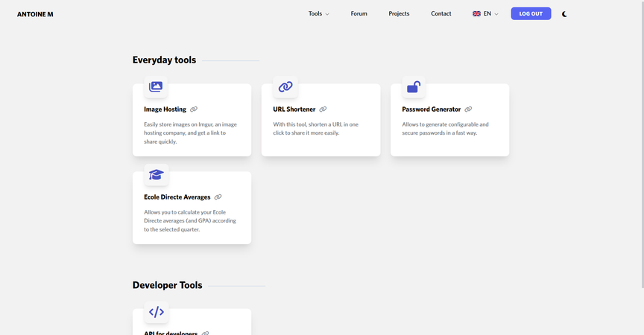Click link icon beside URL Shortener title
The height and width of the screenshot is (335, 644).
pos(323,109)
